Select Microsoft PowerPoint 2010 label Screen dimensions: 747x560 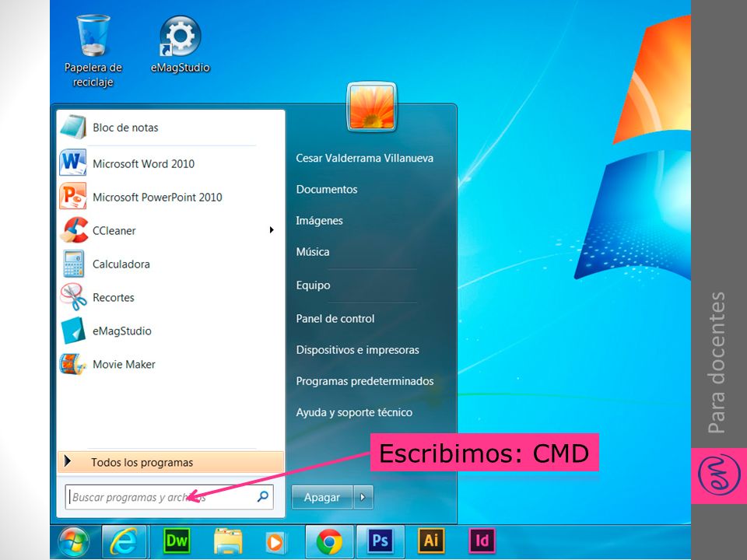click(157, 197)
